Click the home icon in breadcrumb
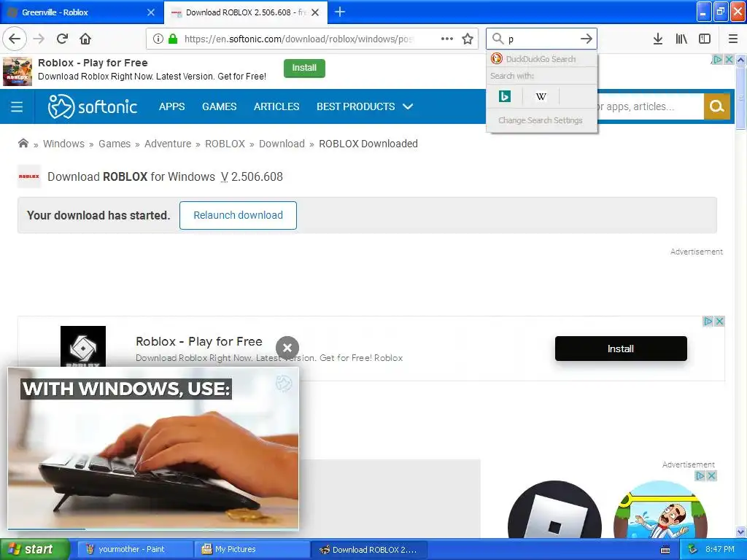Viewport: 747px width, 560px height. 23,144
